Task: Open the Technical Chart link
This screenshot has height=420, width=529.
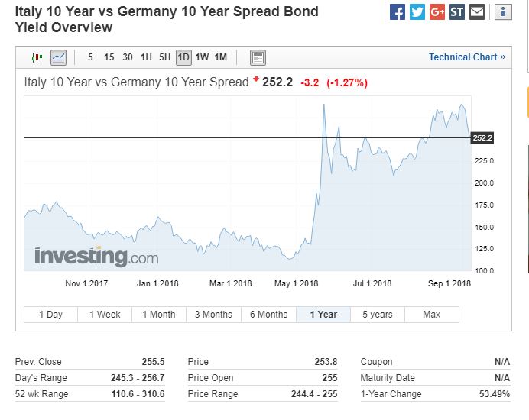Action: 466,57
